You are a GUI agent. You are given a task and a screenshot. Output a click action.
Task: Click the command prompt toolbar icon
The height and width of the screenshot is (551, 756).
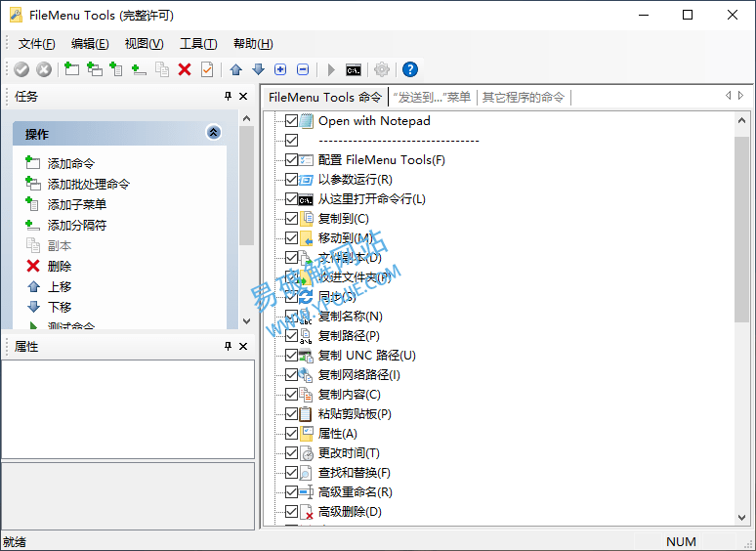click(x=354, y=70)
